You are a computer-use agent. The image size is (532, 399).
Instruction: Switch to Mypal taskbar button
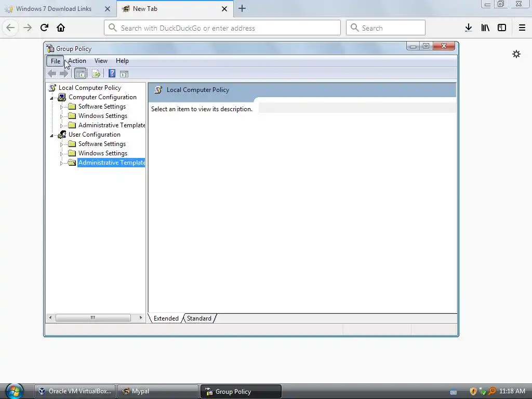(158, 391)
